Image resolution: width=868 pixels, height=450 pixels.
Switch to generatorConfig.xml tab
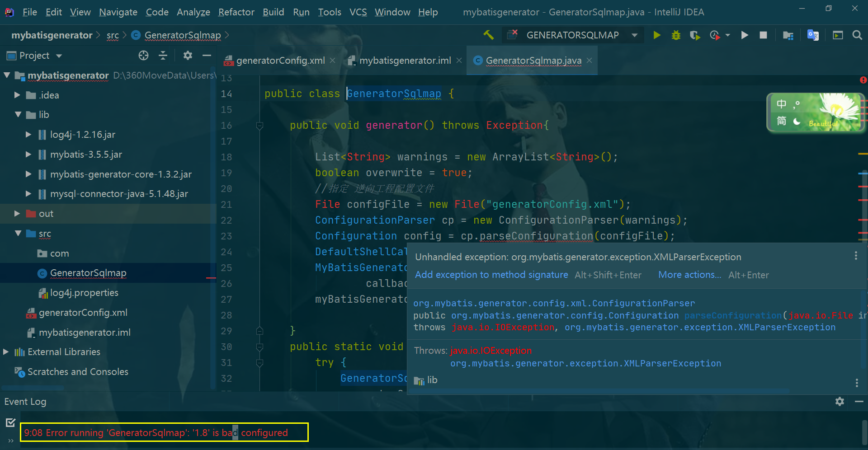280,61
